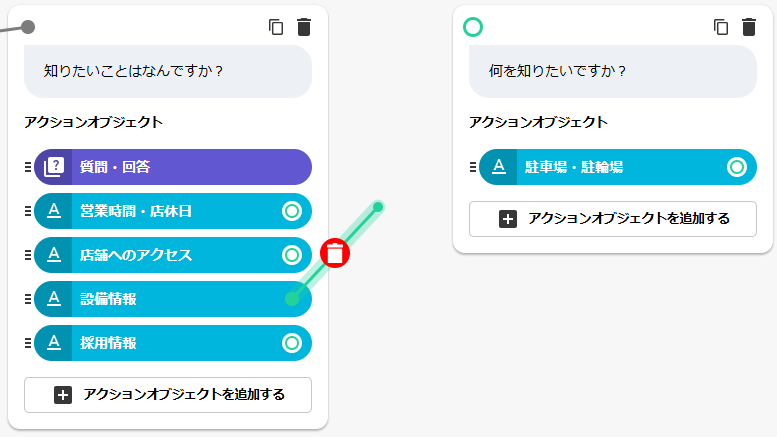This screenshot has height=437, width=777.
Task: Click output connector on 店舗へのアクセス
Action: [x=292, y=255]
